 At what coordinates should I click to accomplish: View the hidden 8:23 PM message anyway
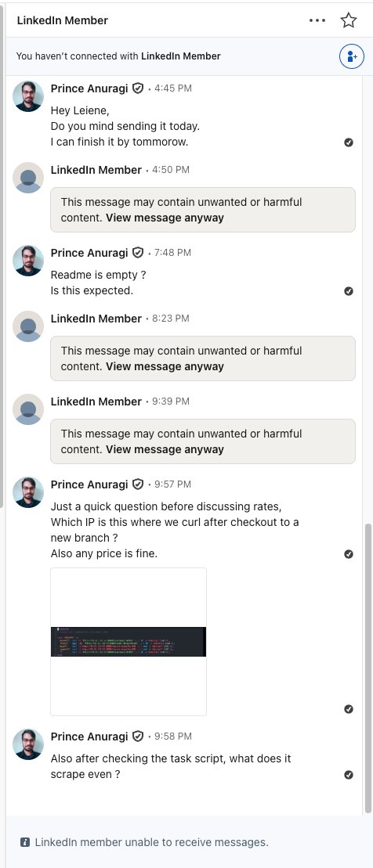165,366
